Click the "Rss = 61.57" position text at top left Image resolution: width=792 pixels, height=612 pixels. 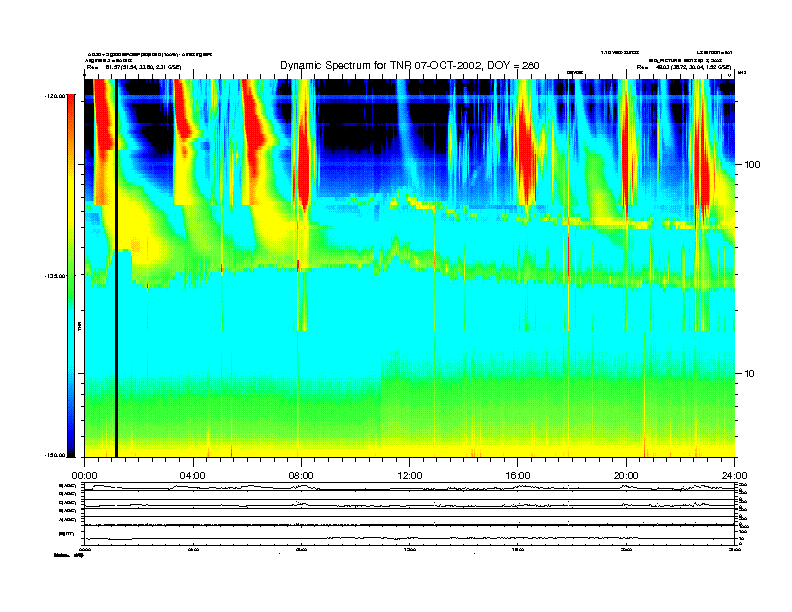134,67
